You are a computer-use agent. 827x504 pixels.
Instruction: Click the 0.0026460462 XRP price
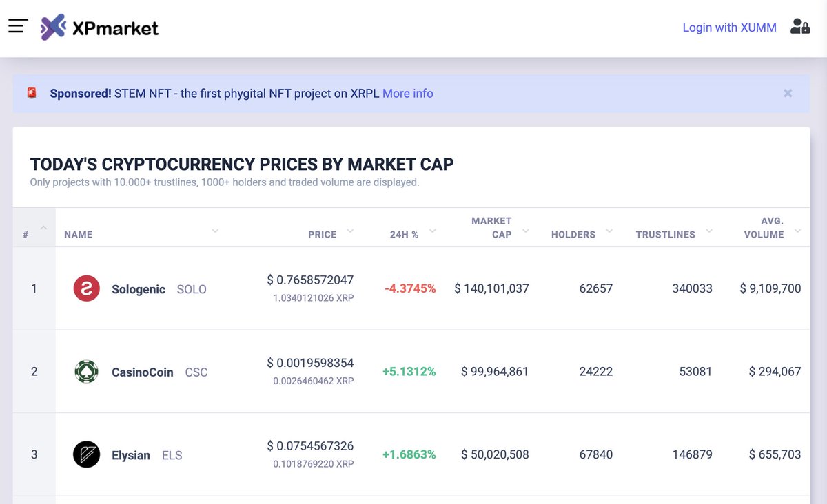(314, 381)
